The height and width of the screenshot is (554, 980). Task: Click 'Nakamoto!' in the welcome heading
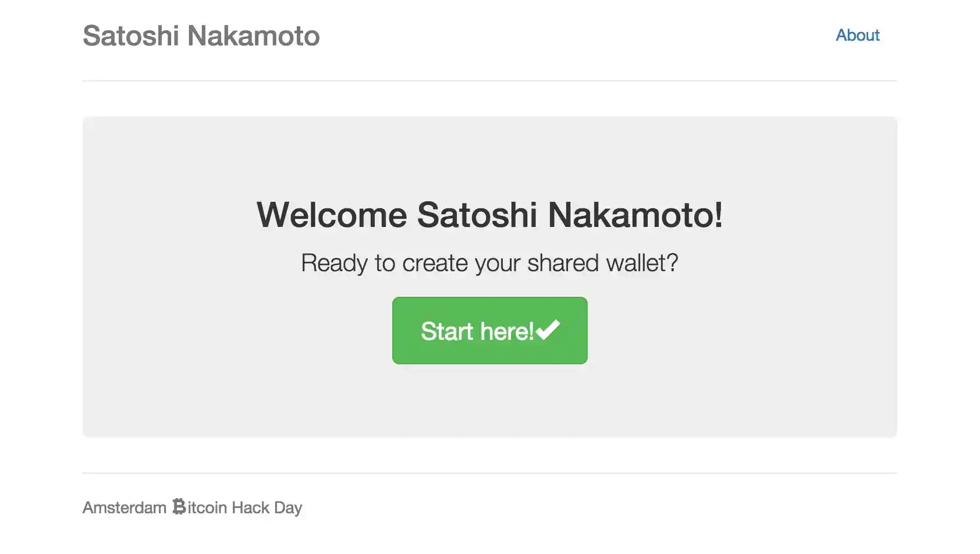click(635, 215)
